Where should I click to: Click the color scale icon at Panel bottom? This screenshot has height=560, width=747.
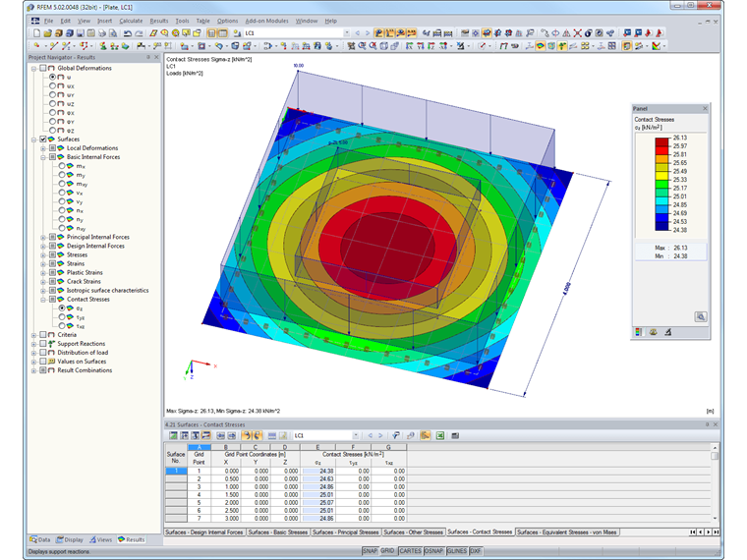click(640, 333)
